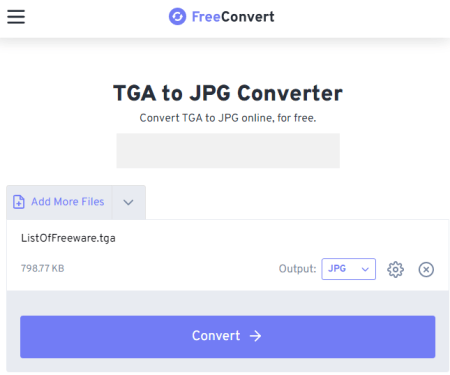Start conversion with the Convert button
450x375 pixels.
pos(228,337)
